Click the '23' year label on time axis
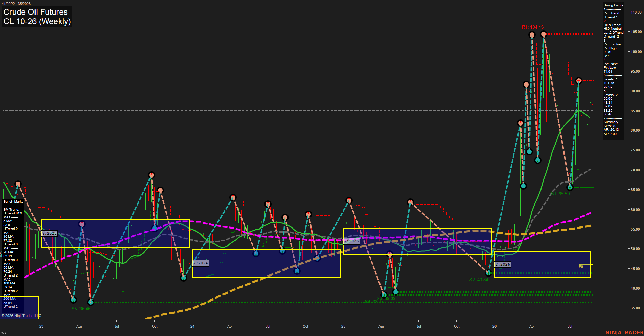This screenshot has width=644, height=336. tap(41, 326)
